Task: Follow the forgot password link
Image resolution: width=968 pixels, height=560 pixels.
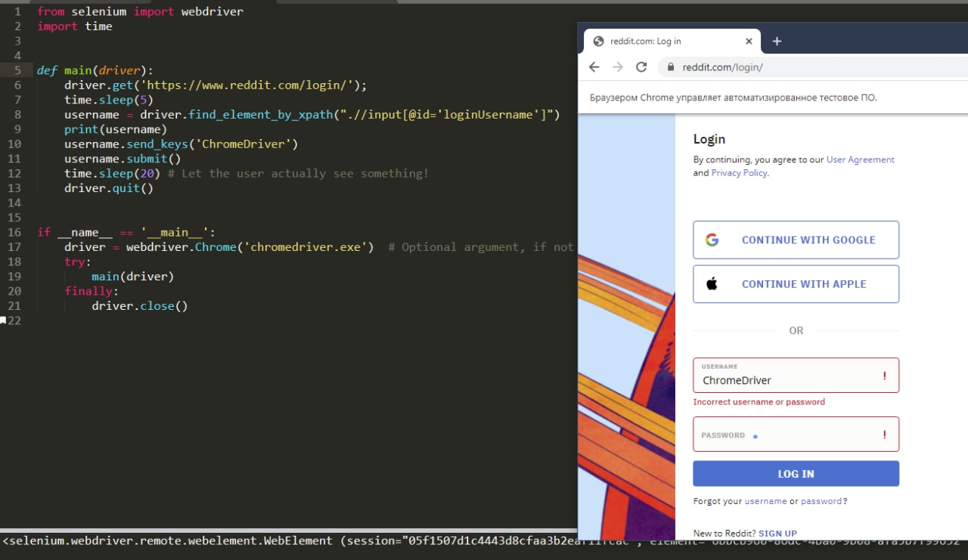Action: (x=821, y=501)
